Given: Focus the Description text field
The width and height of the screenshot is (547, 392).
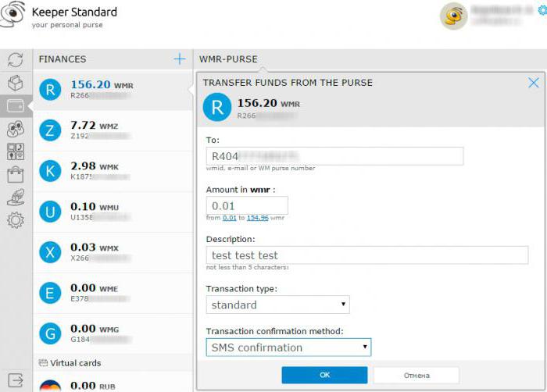Looking at the screenshot, I should coord(367,255).
